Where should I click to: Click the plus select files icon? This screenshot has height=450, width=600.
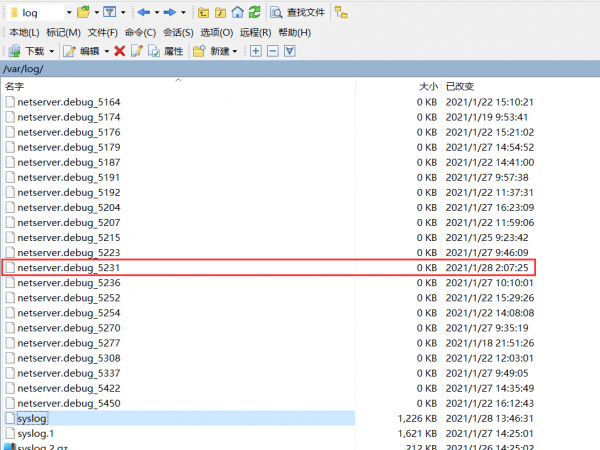256,51
